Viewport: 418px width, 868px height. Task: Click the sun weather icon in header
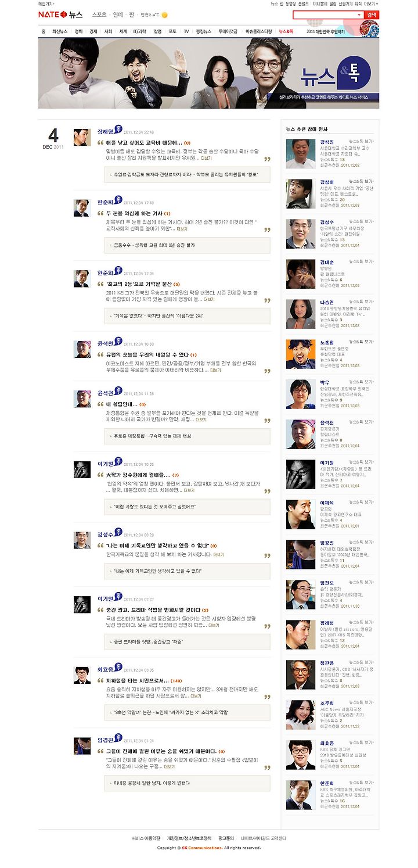click(x=165, y=15)
